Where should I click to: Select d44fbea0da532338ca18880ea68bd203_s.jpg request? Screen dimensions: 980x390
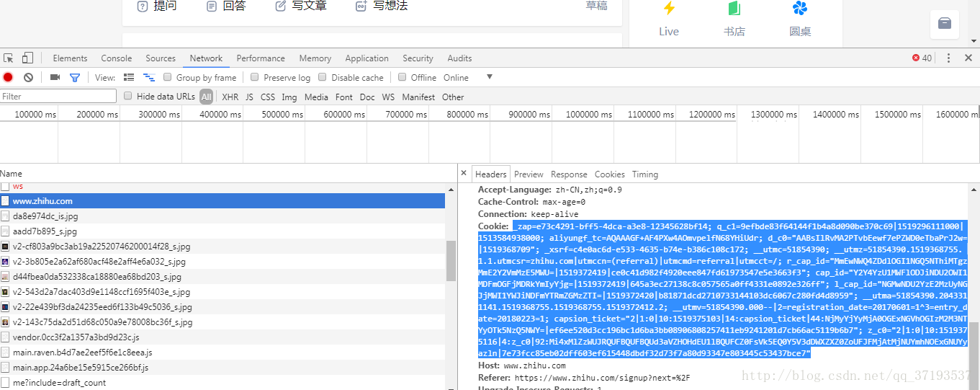(x=222, y=277)
